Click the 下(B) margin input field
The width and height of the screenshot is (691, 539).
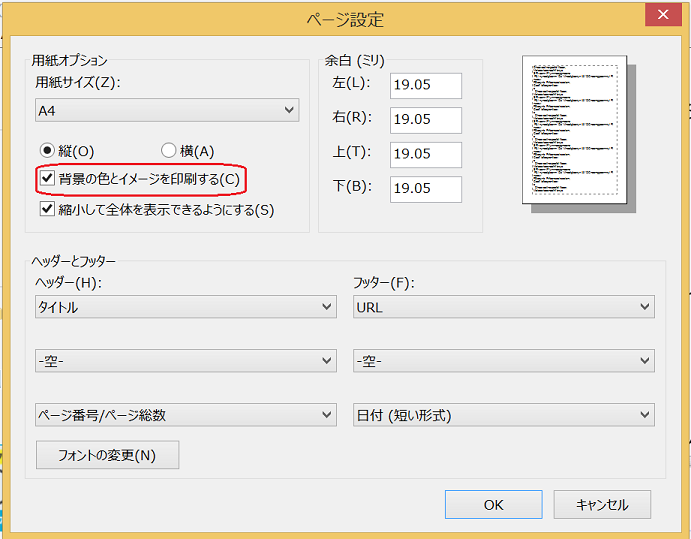[x=426, y=189]
